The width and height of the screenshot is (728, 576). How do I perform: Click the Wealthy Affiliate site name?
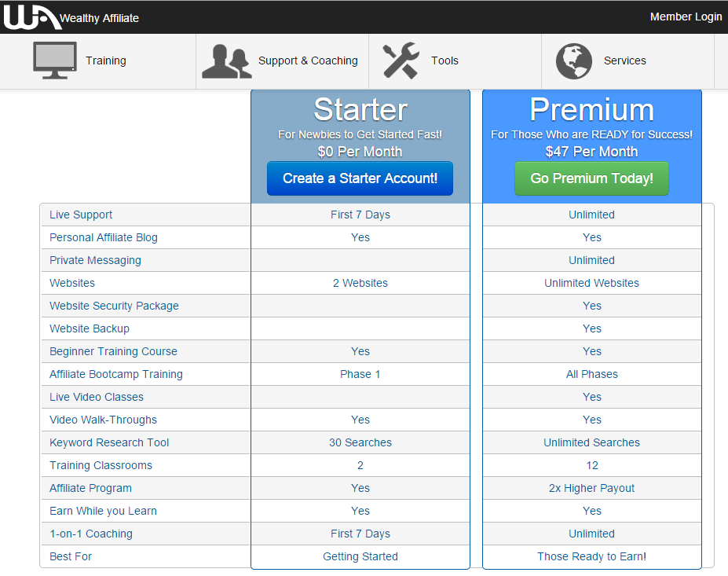tap(100, 18)
